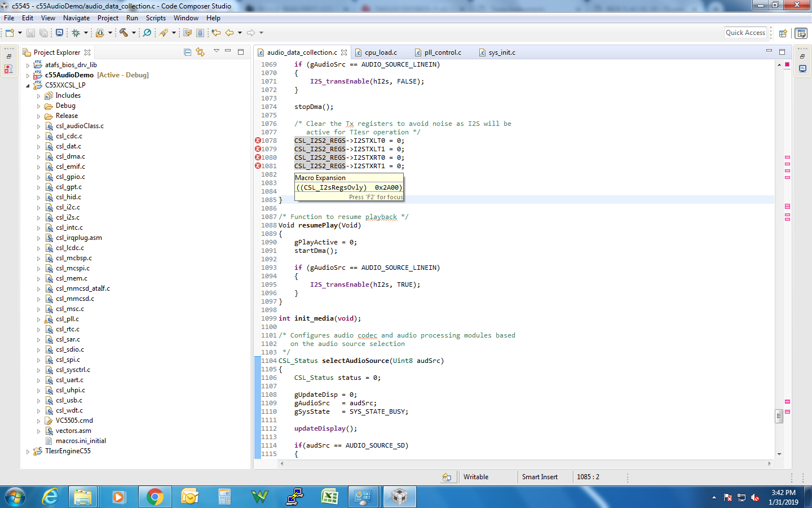The image size is (812, 508).
Task: Select csl_usb.c in Project Explorer
Action: 69,400
